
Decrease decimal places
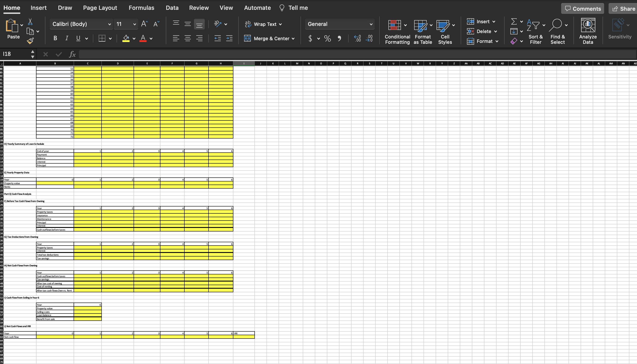pos(369,38)
